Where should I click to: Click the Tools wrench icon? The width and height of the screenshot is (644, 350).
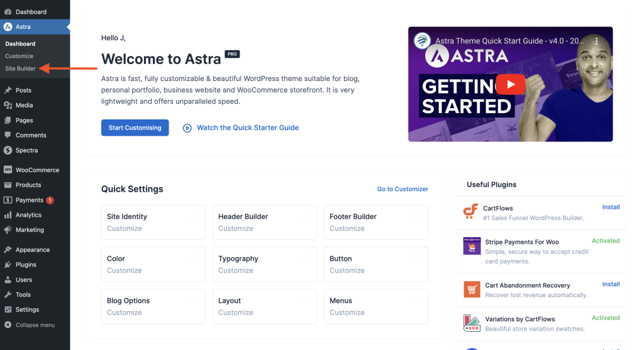pyautogui.click(x=8, y=295)
